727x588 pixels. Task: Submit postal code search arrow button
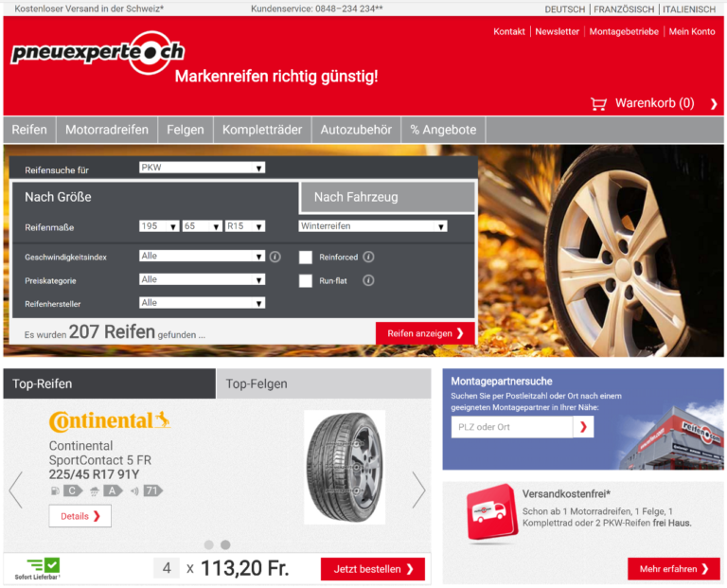584,427
